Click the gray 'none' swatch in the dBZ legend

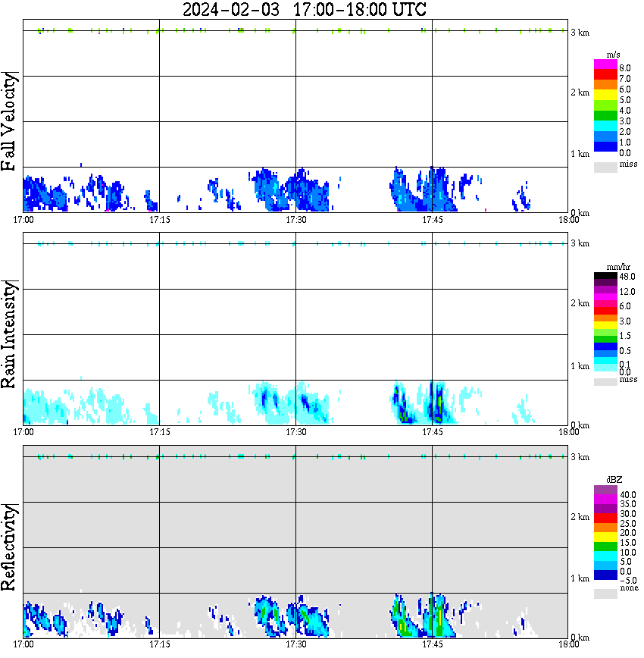[605, 594]
